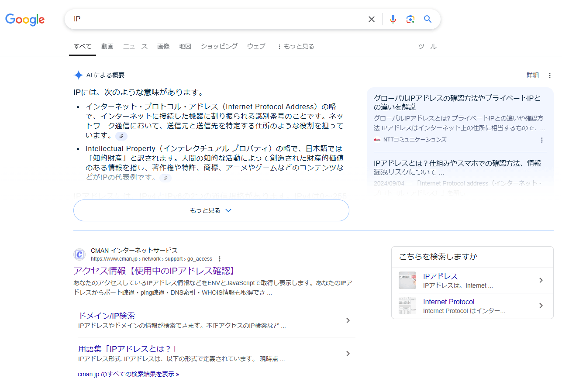Open source link icon after Intellectual Property paragraph
Screen dimensions: 562x392
(165, 178)
